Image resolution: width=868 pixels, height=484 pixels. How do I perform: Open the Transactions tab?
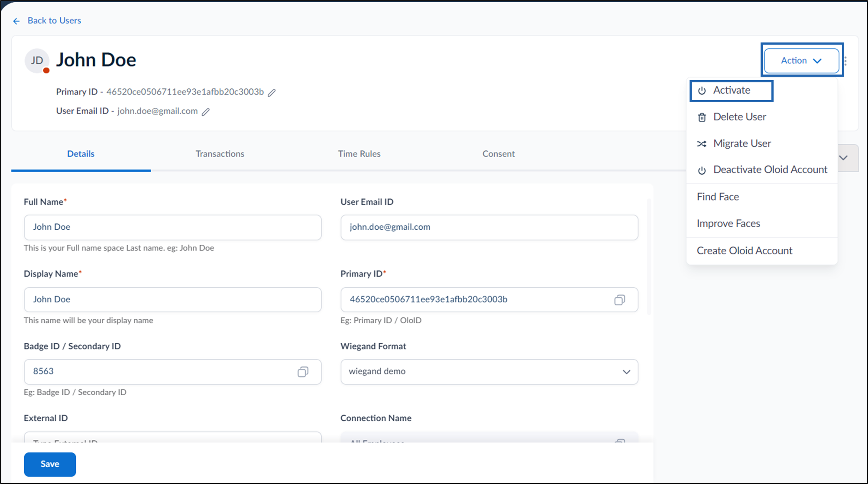[220, 154]
